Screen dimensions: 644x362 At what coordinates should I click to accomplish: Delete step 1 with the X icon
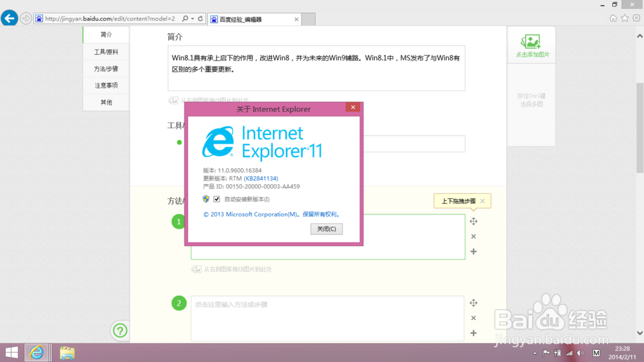pos(473,236)
